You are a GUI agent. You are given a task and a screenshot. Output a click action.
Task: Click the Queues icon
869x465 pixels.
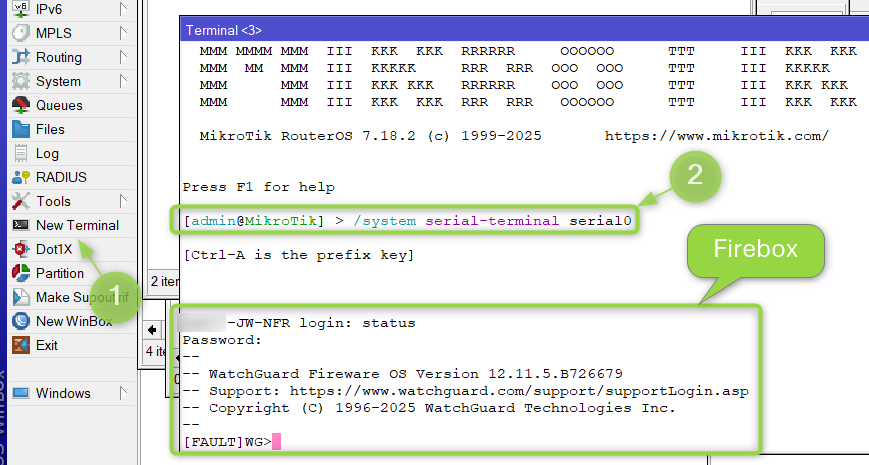pos(21,105)
